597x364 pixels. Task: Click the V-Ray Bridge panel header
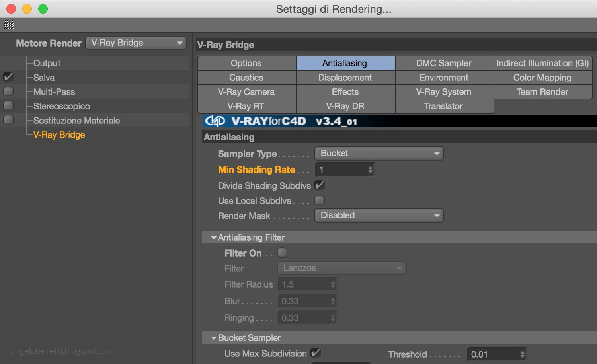point(397,45)
